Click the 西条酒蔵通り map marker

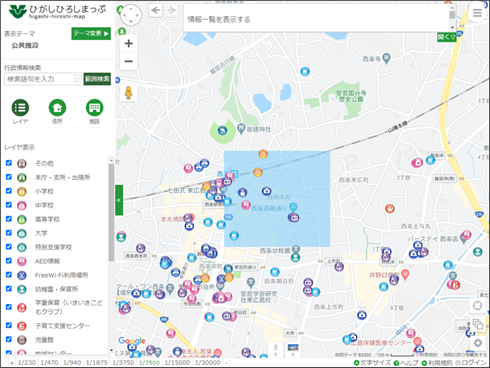click(x=293, y=207)
